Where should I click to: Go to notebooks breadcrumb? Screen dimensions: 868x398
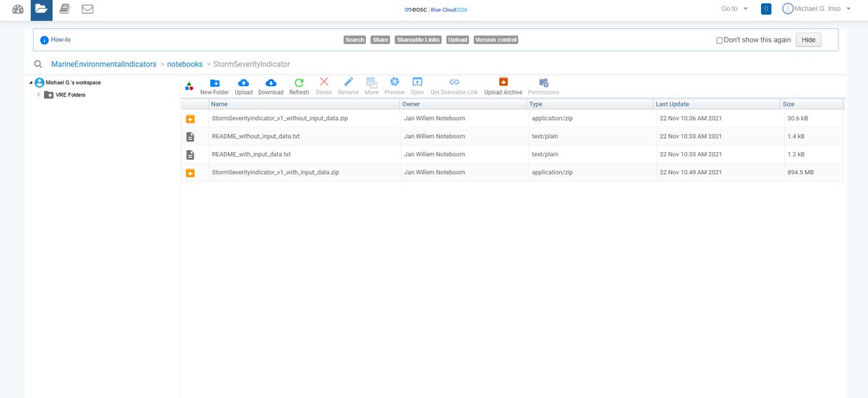click(184, 64)
